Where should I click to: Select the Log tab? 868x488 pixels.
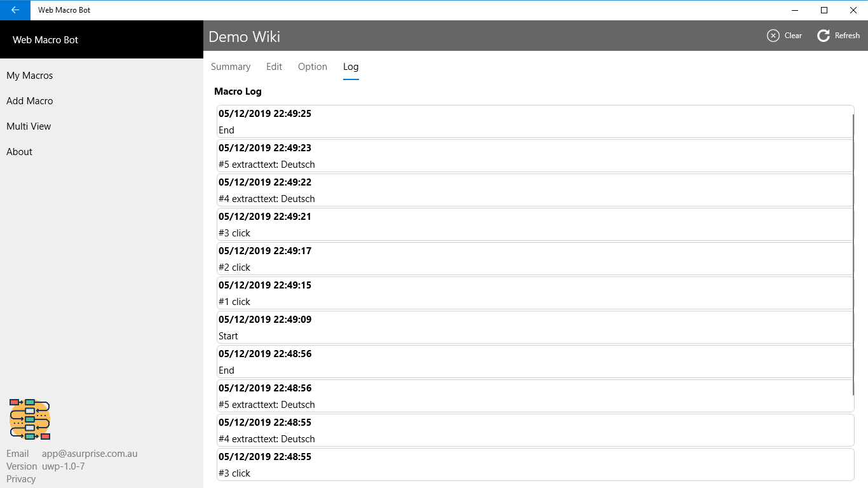351,67
